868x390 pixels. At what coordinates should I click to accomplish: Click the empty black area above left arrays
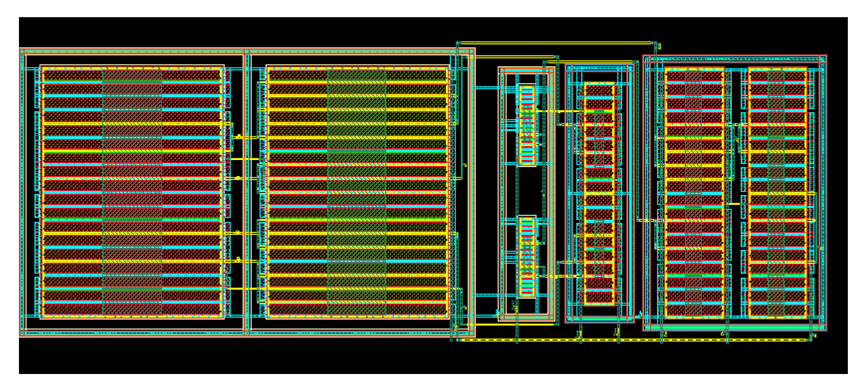178,33
